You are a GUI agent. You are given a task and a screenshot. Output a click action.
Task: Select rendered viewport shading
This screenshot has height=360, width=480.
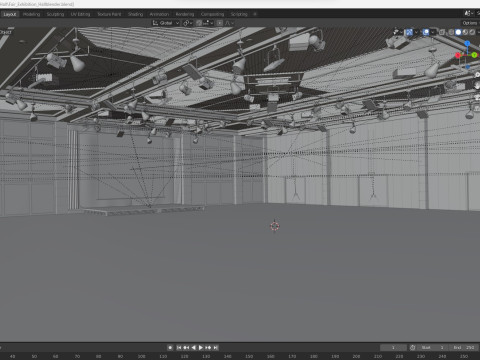[x=472, y=32]
